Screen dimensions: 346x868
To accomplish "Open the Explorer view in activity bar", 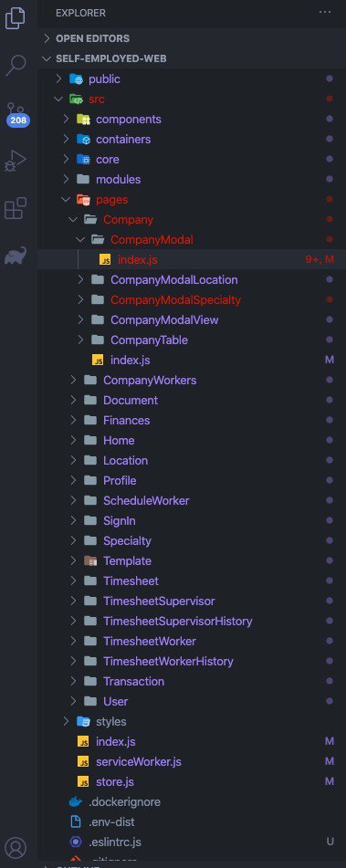I will pos(15,17).
